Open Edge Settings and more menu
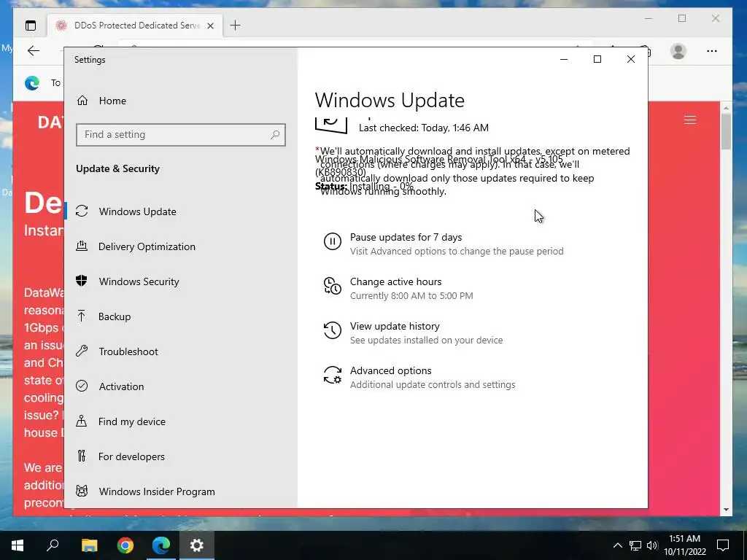The image size is (747, 560). (712, 51)
